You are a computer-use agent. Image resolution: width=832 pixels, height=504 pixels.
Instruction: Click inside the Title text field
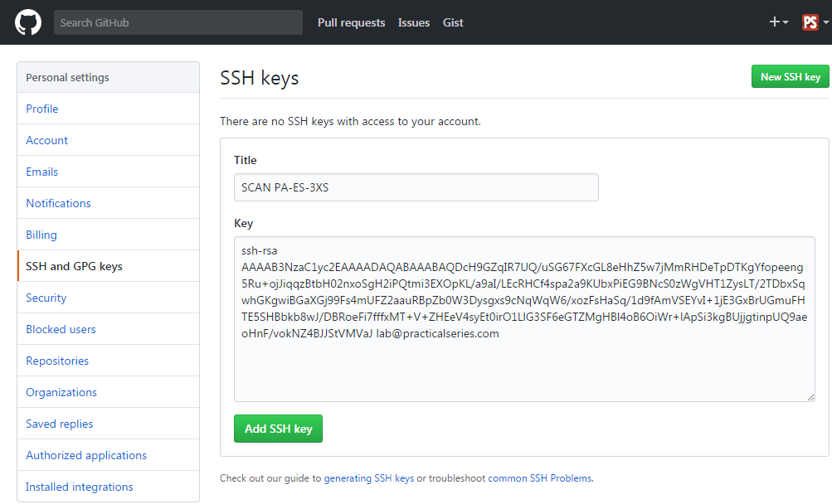416,187
